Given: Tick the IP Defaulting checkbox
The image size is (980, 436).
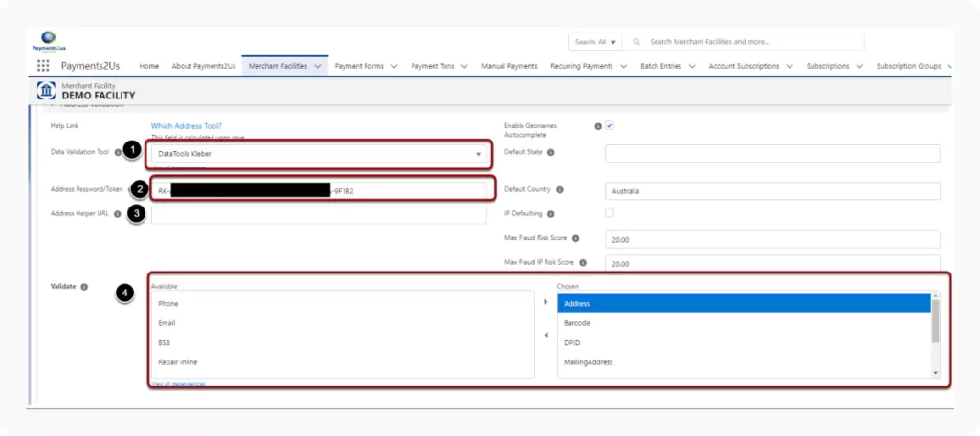Looking at the screenshot, I should (x=610, y=213).
